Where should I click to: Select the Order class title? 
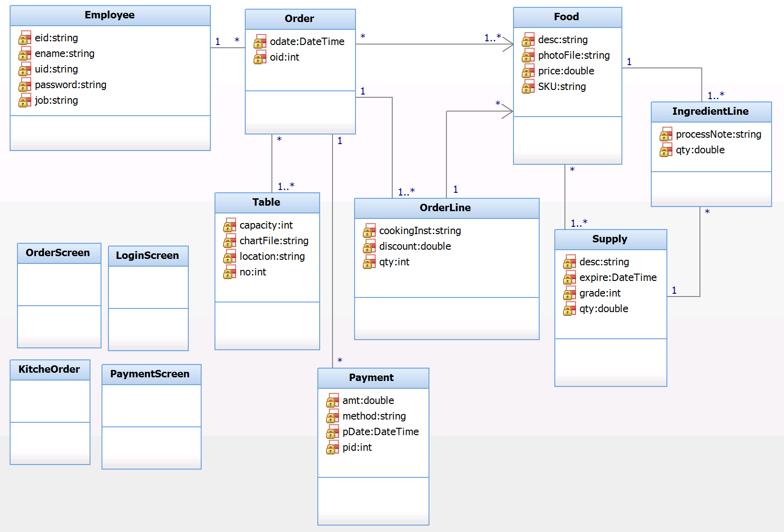click(299, 19)
